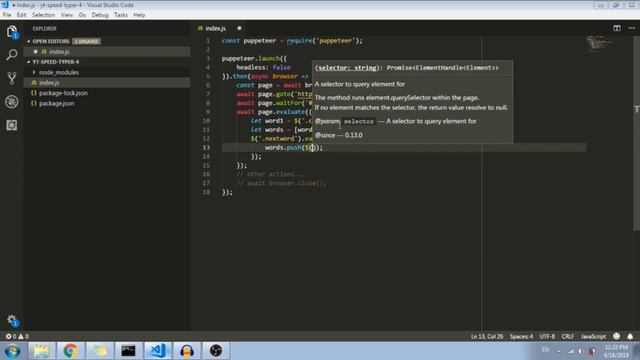Click errors and warnings count in status bar
The width and height of the screenshot is (640, 360).
(17, 336)
